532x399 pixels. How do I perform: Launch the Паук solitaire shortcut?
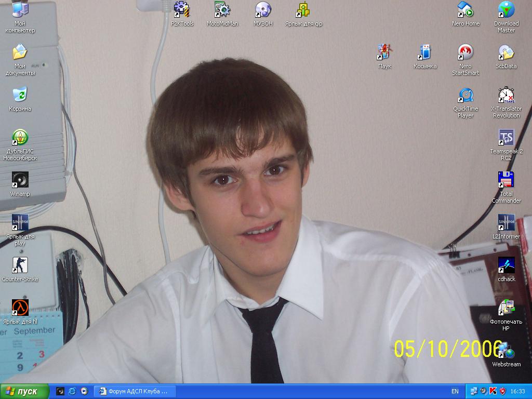point(384,52)
